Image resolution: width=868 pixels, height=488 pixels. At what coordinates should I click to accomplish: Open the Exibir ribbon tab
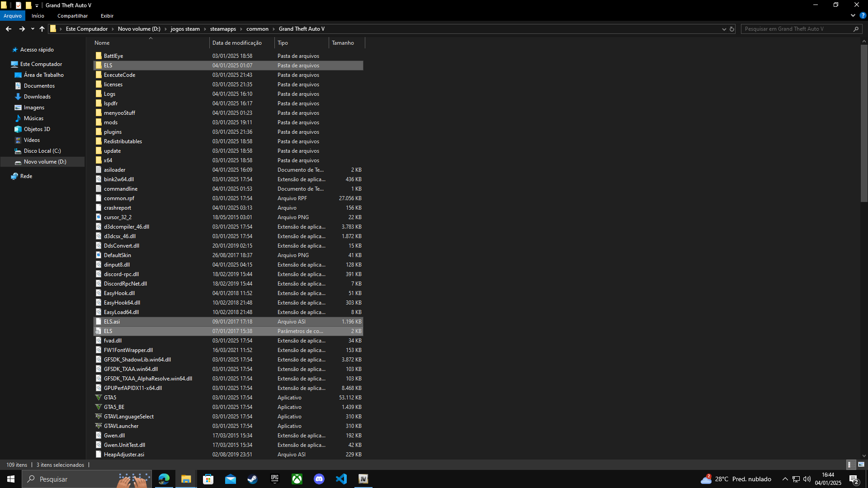(x=107, y=16)
